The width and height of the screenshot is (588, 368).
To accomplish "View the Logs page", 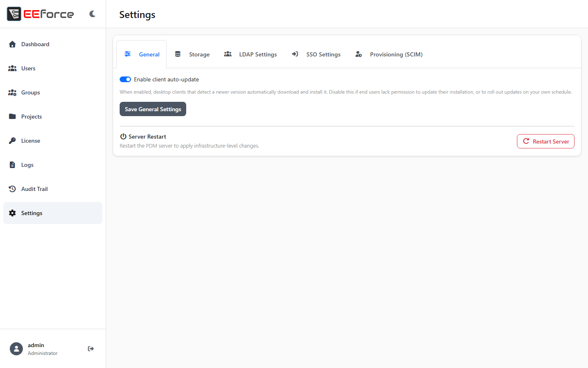I will (53, 165).
